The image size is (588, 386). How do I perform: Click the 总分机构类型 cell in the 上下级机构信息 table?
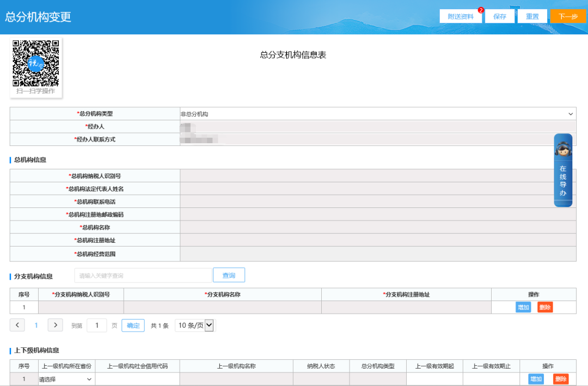click(x=378, y=379)
